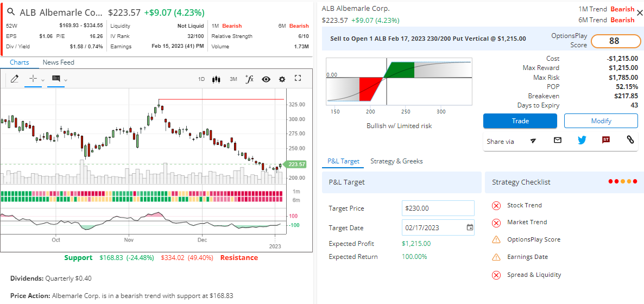Click the Not Liquid liquidity value
The height and width of the screenshot is (304, 644).
[191, 26]
